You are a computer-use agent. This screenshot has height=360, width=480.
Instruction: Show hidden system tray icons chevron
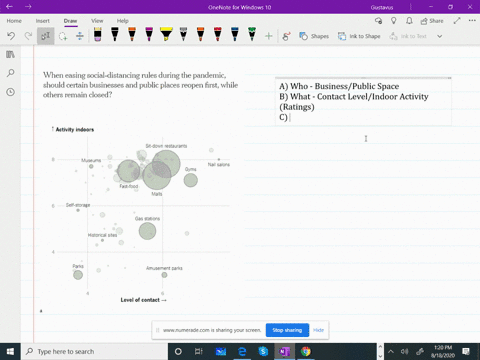(391, 351)
